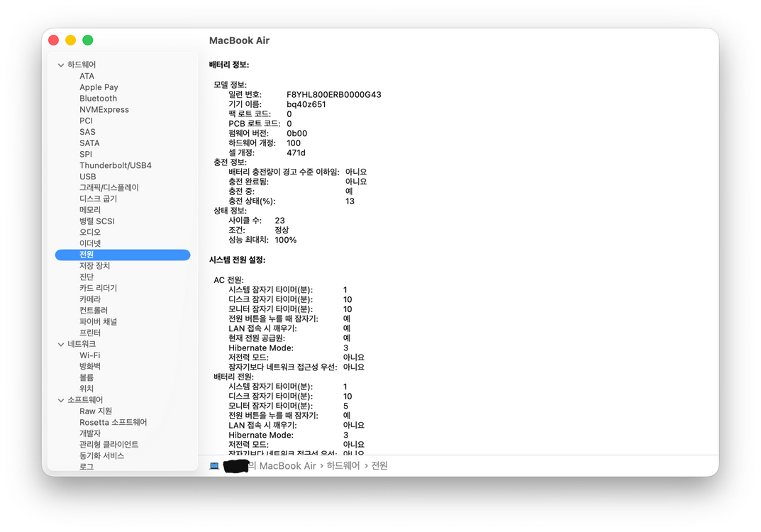Image resolution: width=761 pixels, height=532 pixels.
Task: Click the laptop icon in the path bar
Action: coord(214,466)
